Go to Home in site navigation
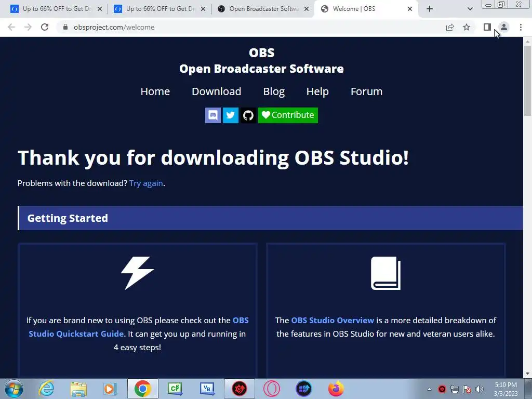The height and width of the screenshot is (399, 532). point(155,91)
